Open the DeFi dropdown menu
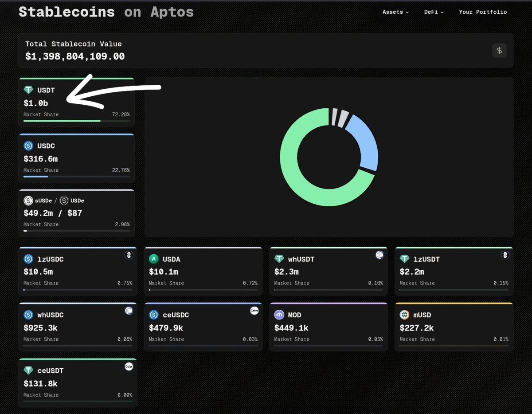 434,12
